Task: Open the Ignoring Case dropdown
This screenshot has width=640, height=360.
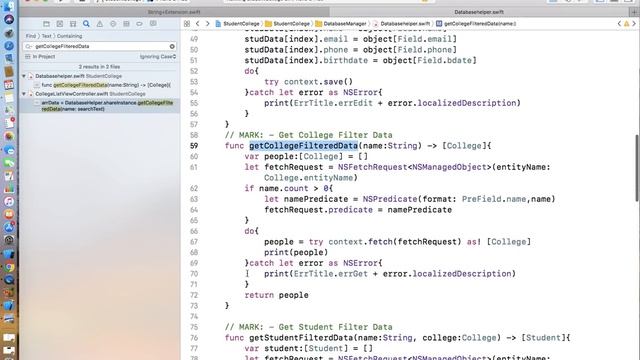Action: (x=158, y=57)
